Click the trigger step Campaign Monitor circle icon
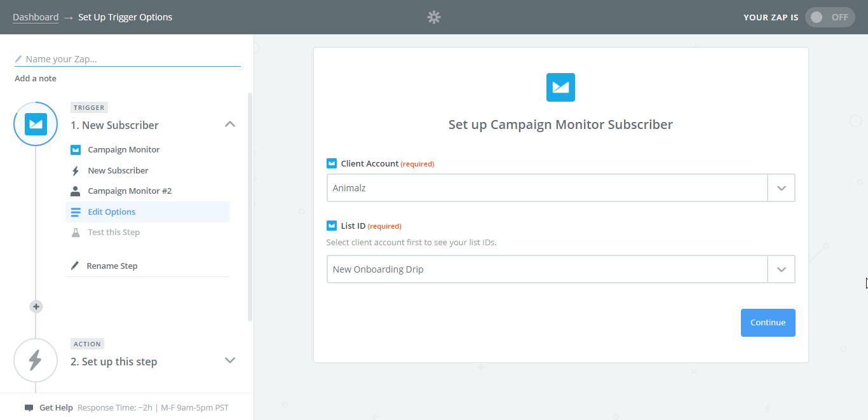This screenshot has height=420, width=868. [x=36, y=124]
